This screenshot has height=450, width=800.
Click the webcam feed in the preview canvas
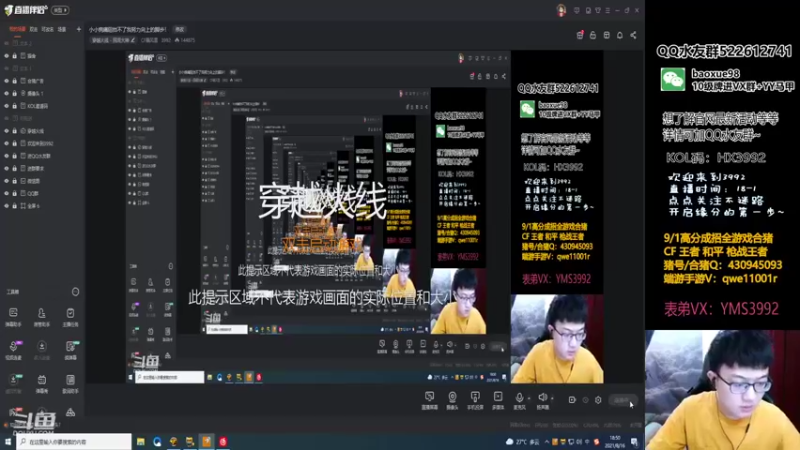pyautogui.click(x=557, y=339)
